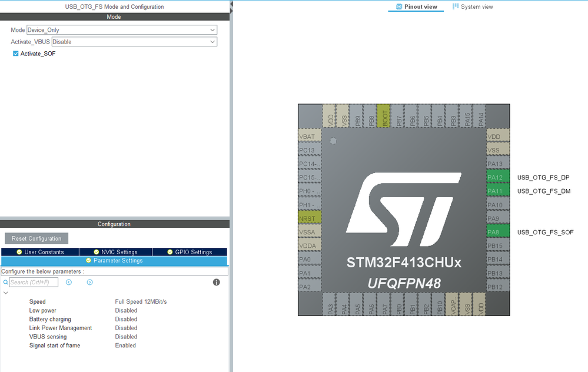Image resolution: width=588 pixels, height=372 pixels.
Task: Go to next search result arrow
Action: (89, 283)
